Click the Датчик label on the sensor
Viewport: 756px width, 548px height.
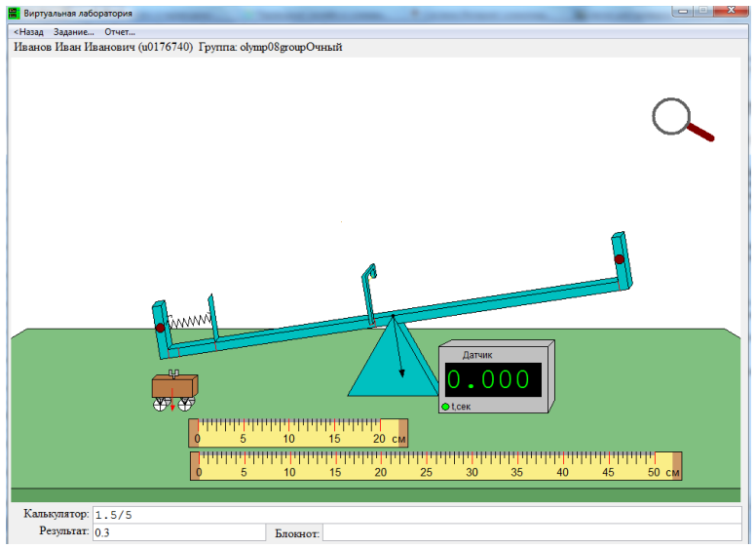(477, 355)
